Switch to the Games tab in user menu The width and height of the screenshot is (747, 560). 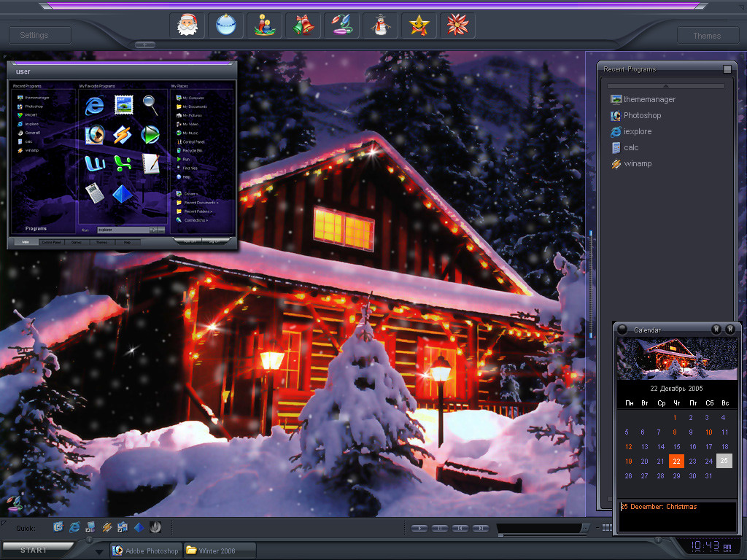[x=77, y=242]
